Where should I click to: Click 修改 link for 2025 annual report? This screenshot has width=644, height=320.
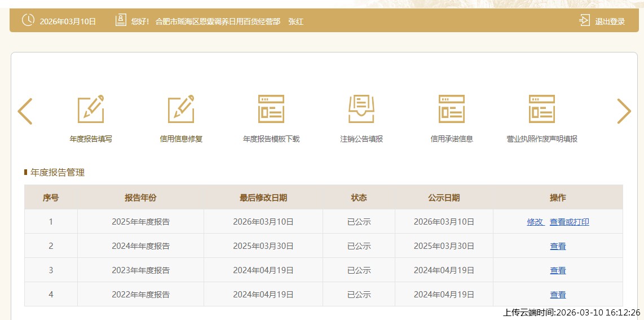pos(535,222)
